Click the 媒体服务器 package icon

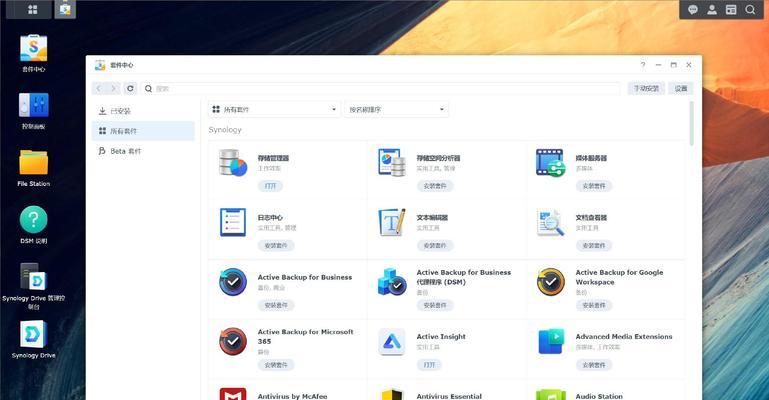[x=550, y=163]
